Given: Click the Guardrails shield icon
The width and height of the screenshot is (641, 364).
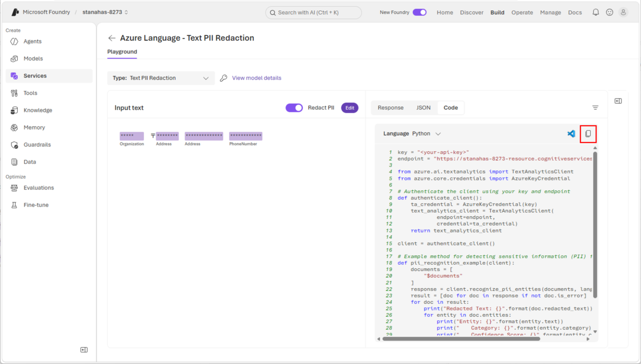Looking at the screenshot, I should point(14,145).
